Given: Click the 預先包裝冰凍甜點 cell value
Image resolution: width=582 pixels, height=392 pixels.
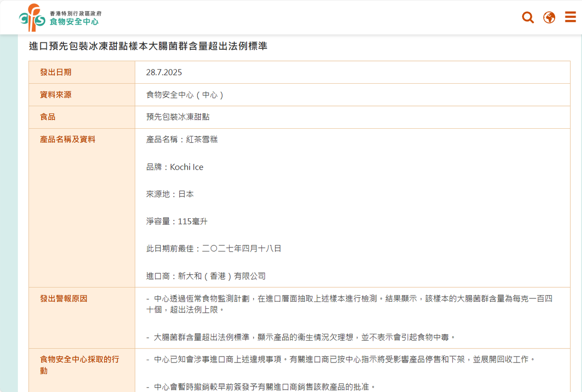Looking at the screenshot, I should (178, 117).
